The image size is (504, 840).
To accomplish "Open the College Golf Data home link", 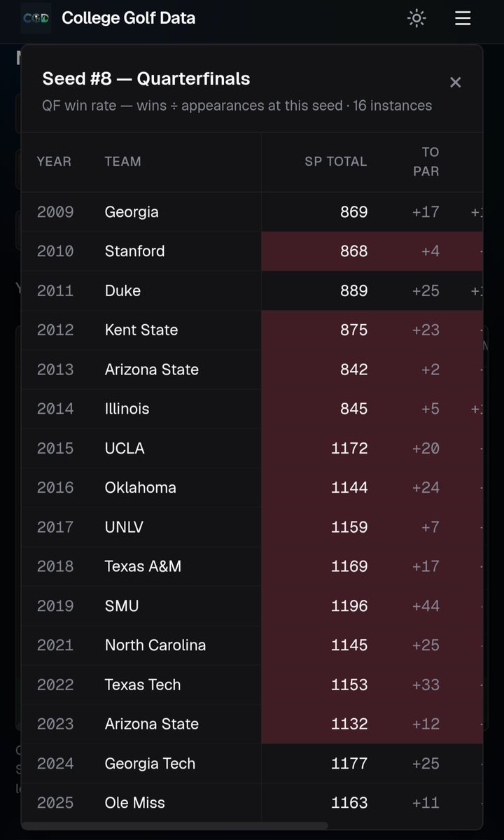I will tap(128, 18).
